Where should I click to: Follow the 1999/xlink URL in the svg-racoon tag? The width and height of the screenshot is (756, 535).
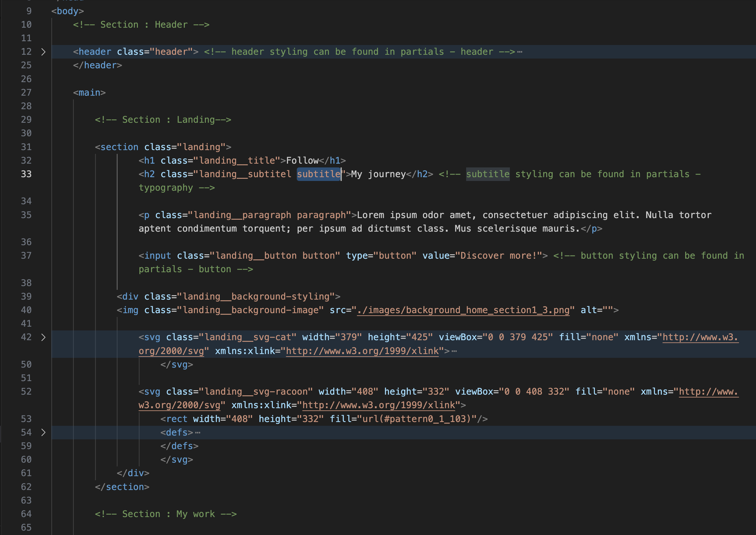coord(379,405)
